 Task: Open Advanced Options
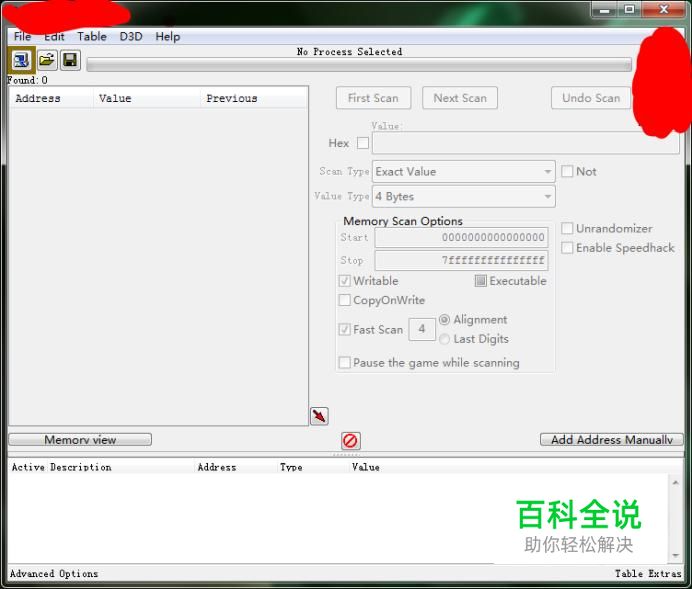point(54,574)
